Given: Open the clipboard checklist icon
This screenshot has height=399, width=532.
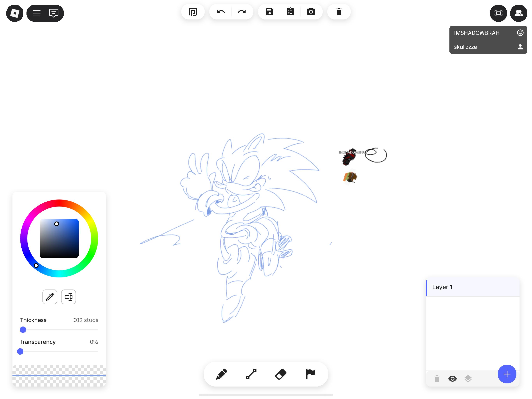Looking at the screenshot, I should (x=290, y=12).
